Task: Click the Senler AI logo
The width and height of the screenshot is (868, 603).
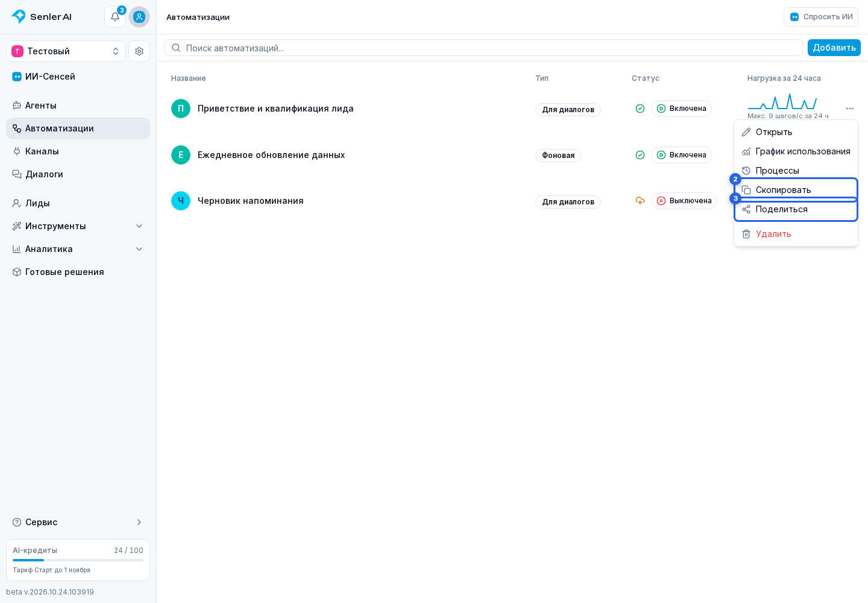Action: [42, 17]
